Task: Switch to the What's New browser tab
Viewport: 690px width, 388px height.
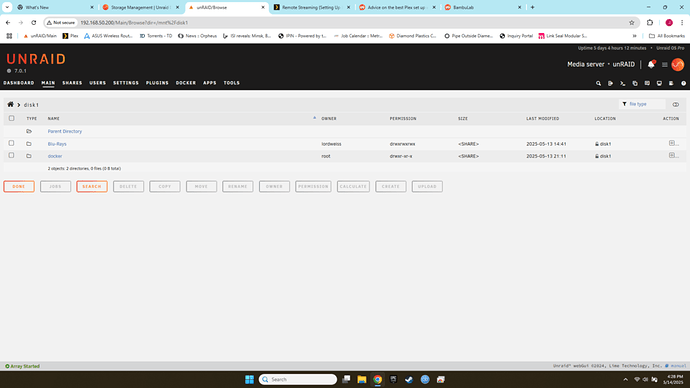Action: pyautogui.click(x=55, y=7)
